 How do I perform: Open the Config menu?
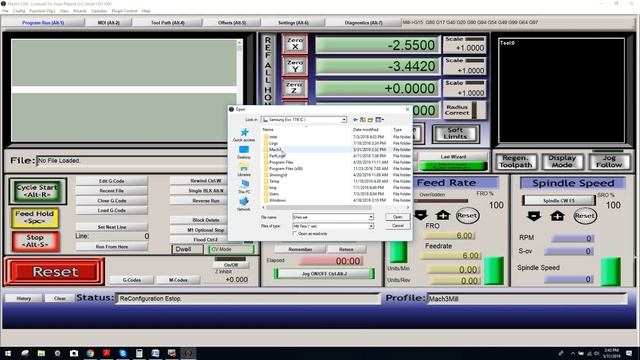pyautogui.click(x=19, y=11)
